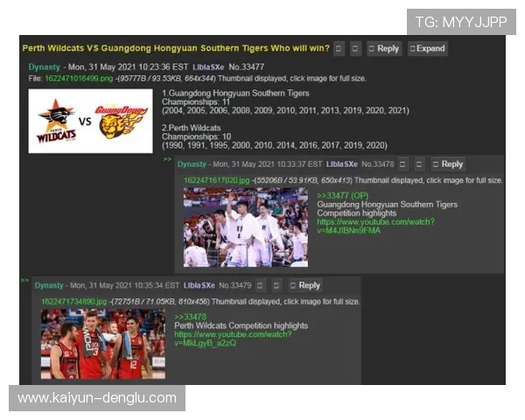Click the second small icon button before the thread Reply button
Screen dimensions: 525x420
pos(355,49)
